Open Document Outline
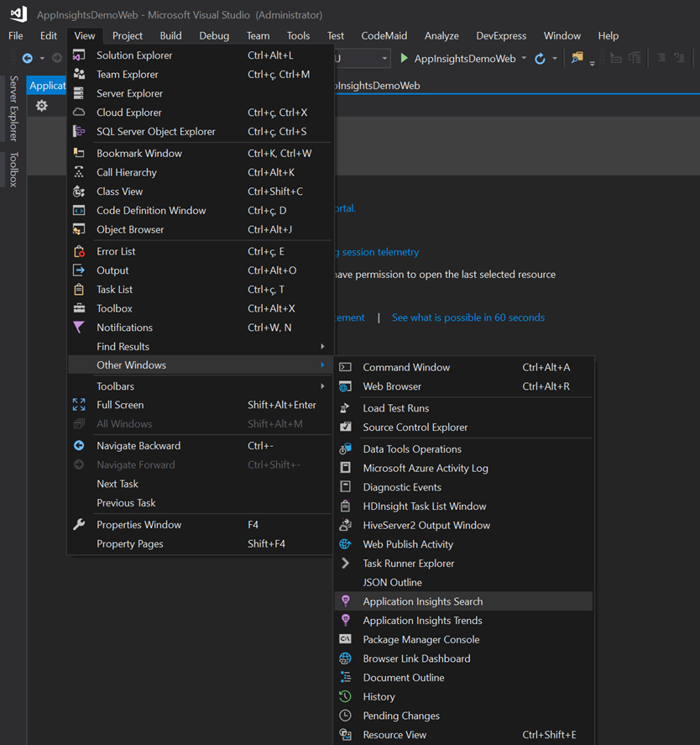 [463, 678]
